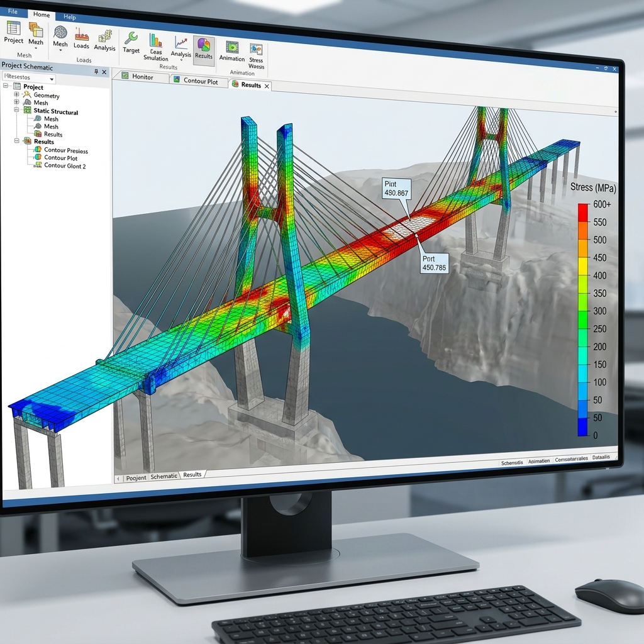Click the Analysis puzzle icon beside Loads
The width and height of the screenshot is (644, 644).
point(105,41)
